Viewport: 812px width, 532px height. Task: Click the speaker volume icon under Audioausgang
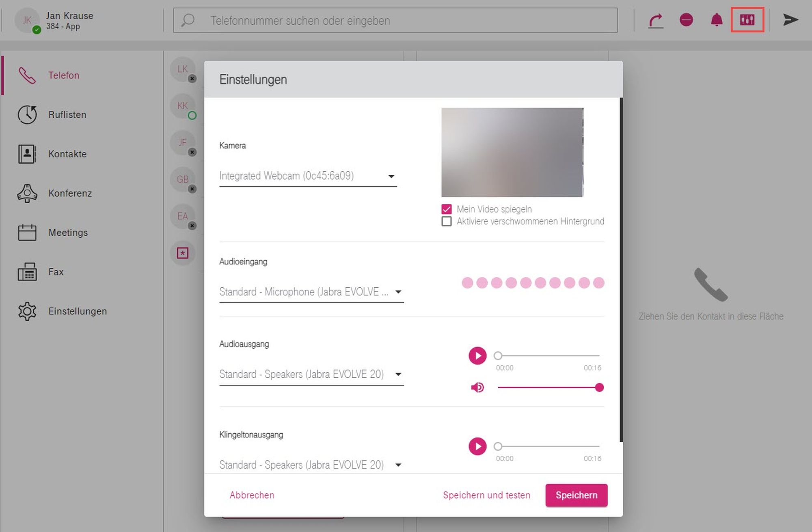pyautogui.click(x=477, y=388)
